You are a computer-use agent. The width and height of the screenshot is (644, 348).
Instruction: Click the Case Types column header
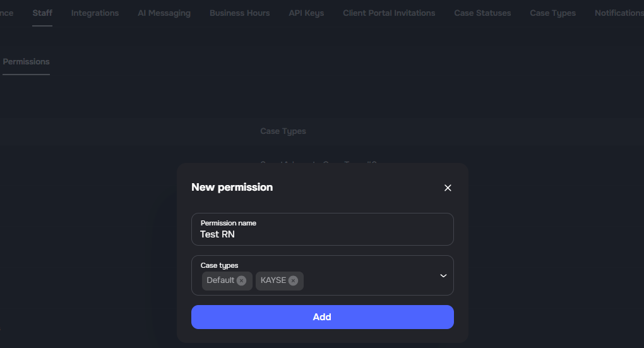click(x=283, y=131)
